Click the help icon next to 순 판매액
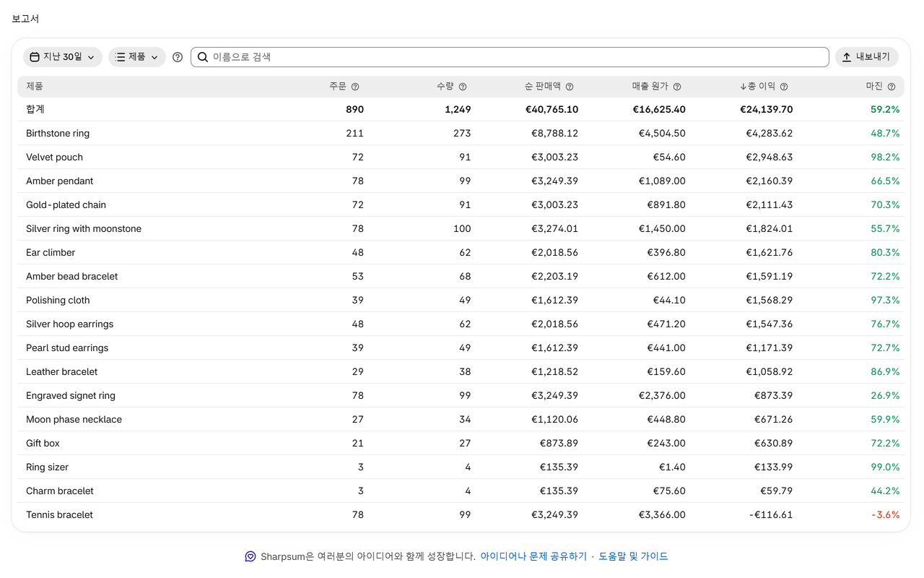Viewport: 924px width, 578px height. (x=570, y=87)
